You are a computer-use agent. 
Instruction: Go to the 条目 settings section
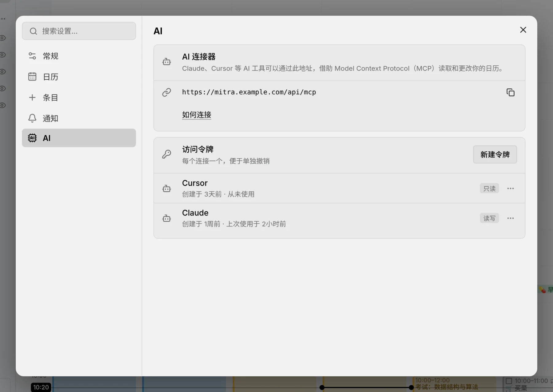point(79,97)
